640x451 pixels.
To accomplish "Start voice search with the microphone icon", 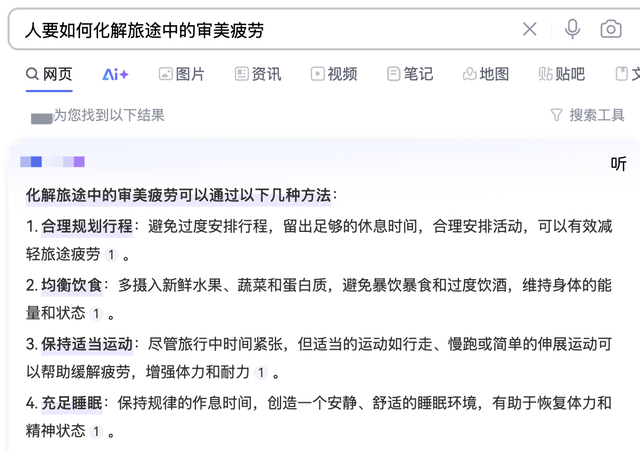I will click(x=572, y=29).
